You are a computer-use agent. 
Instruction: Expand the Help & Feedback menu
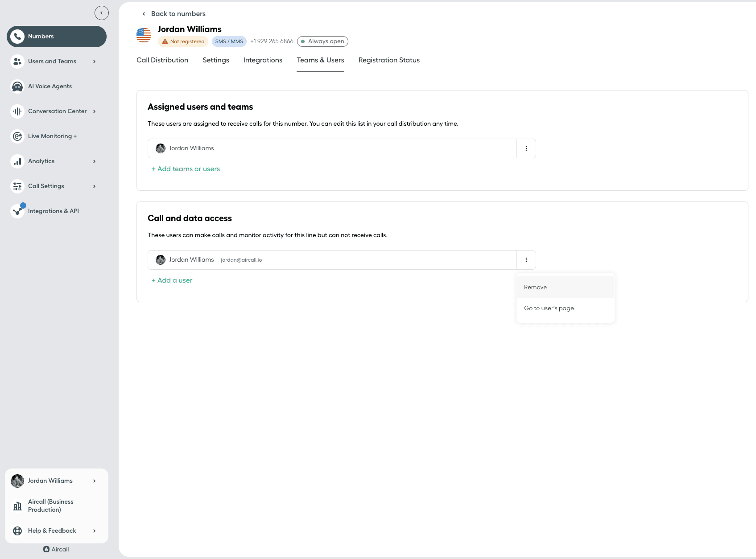coord(94,531)
